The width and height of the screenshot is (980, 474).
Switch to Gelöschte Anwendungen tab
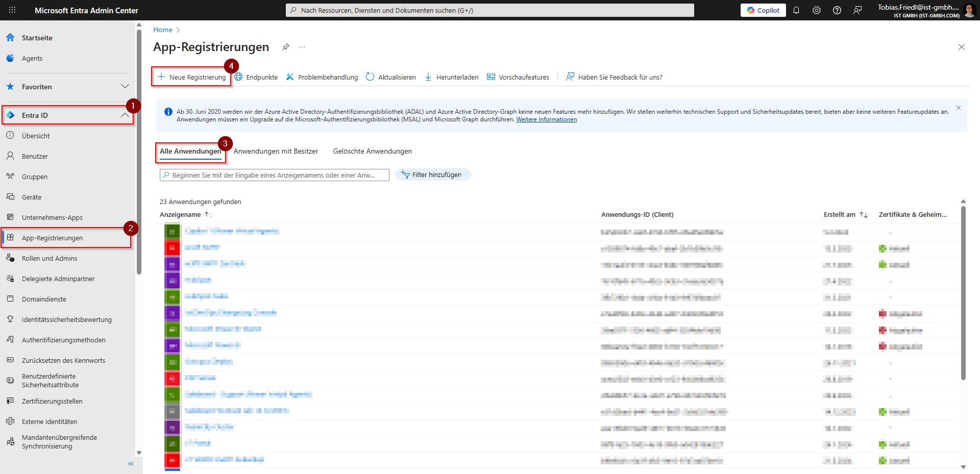[x=372, y=152]
